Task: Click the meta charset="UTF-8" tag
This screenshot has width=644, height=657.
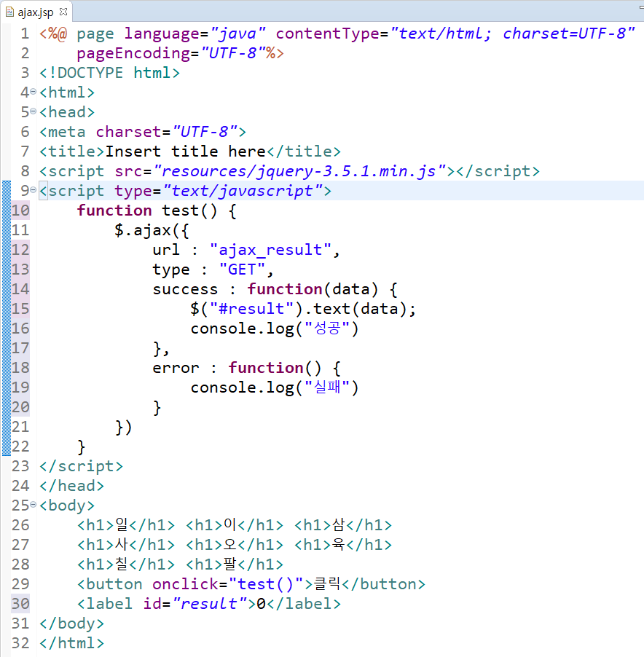Action: 143,132
